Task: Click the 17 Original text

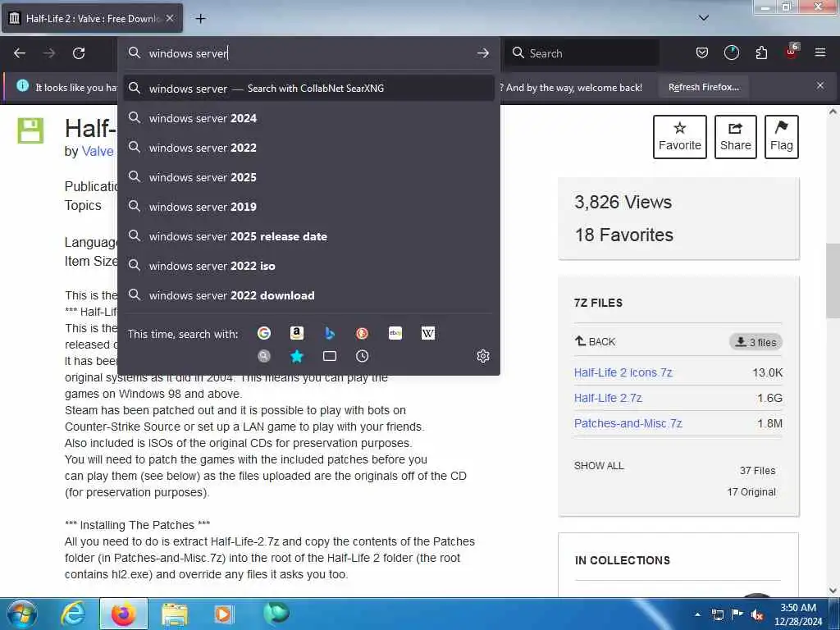Action: pyautogui.click(x=751, y=492)
